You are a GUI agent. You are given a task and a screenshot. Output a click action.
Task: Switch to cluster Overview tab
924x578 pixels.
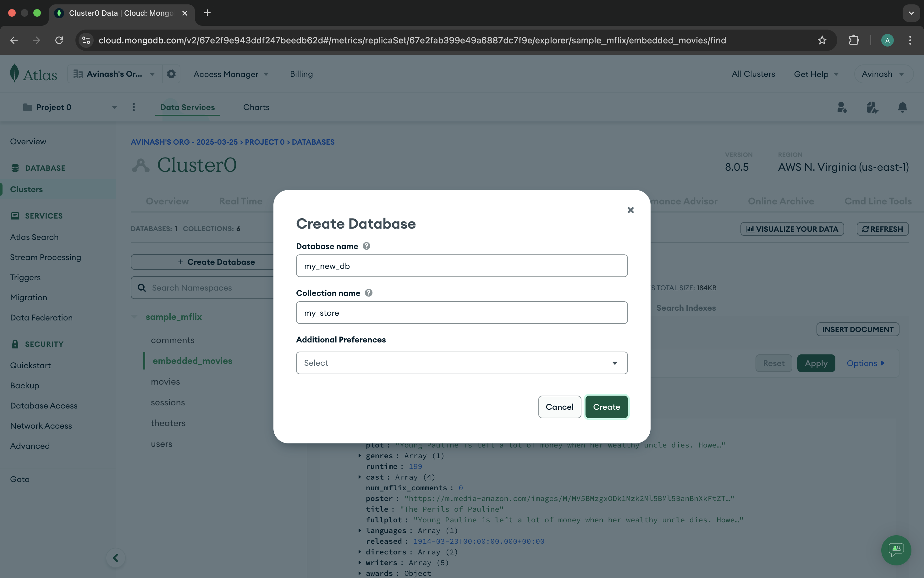pos(167,201)
